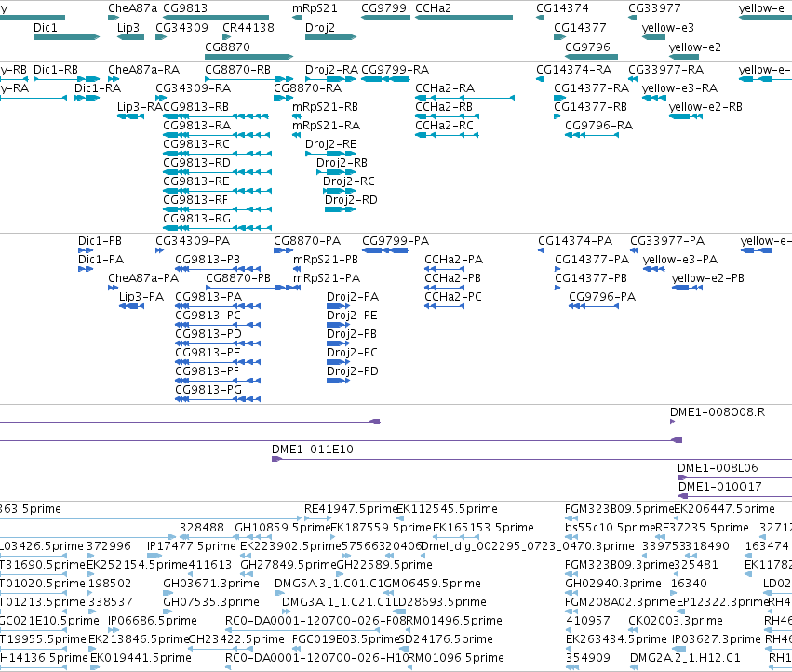Screen dimensions: 792x672
Task: Select the Droj2 gene label
Action: coord(320,28)
